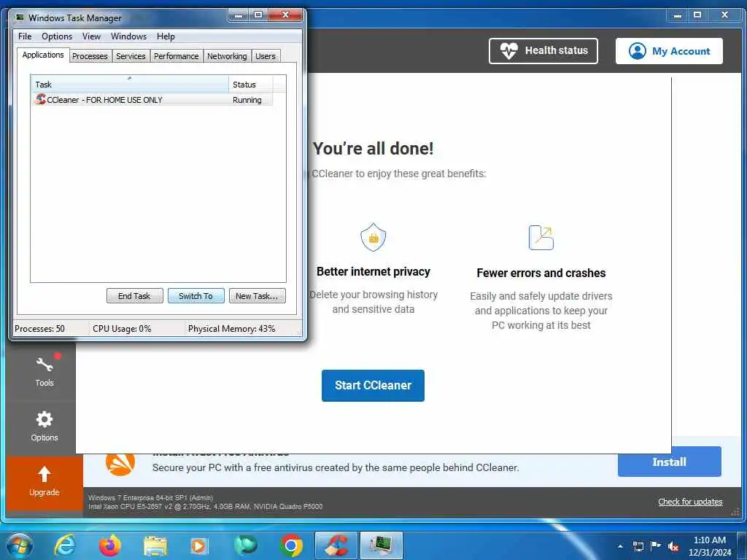This screenshot has width=747, height=560.
Task: Maximize the Task Manager window
Action: tap(258, 15)
